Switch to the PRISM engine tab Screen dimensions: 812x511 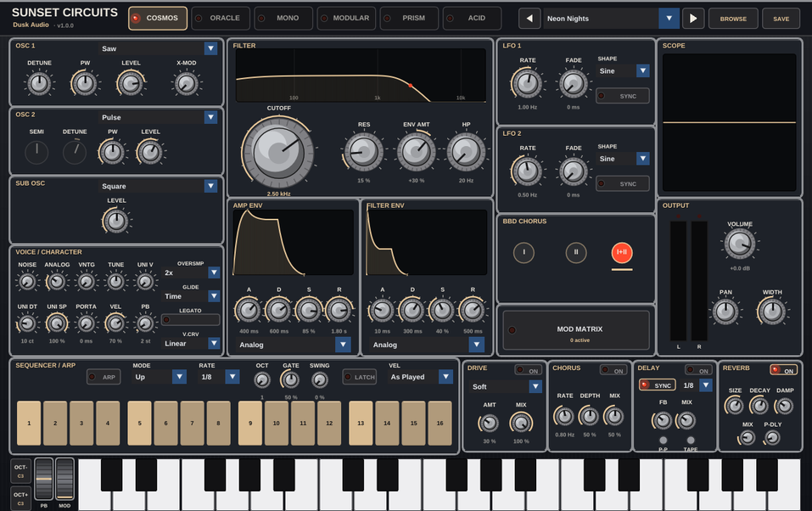(x=410, y=18)
